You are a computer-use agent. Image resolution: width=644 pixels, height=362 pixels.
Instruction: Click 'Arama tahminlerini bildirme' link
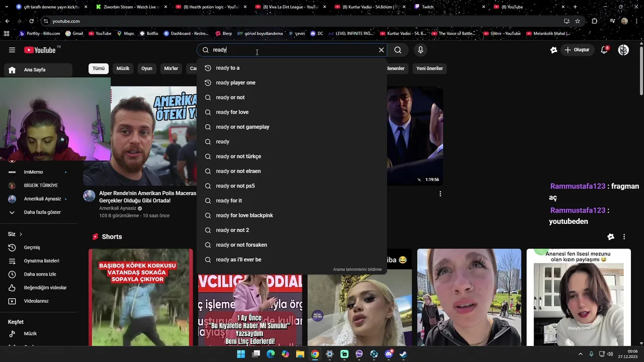(x=357, y=269)
